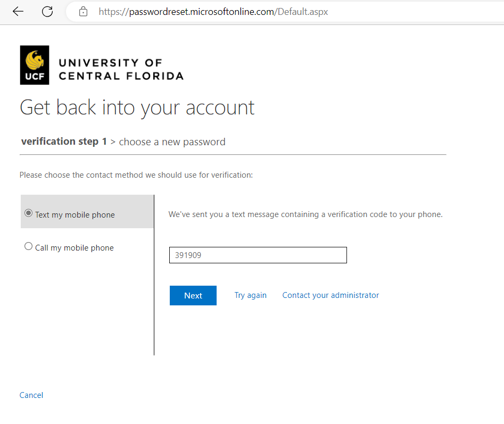Image resolution: width=504 pixels, height=424 pixels.
Task: Open the Contact your administrator link
Action: [331, 295]
